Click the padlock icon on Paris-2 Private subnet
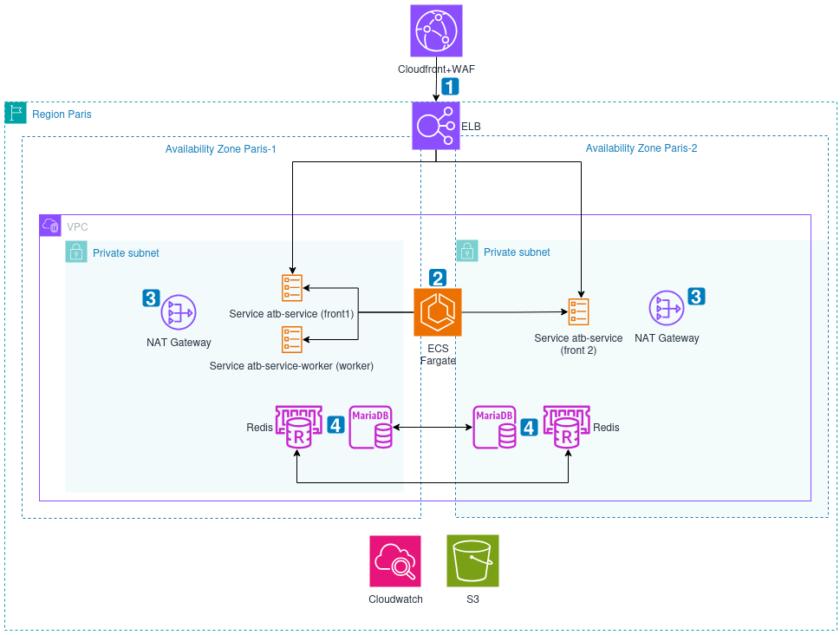 coord(467,252)
